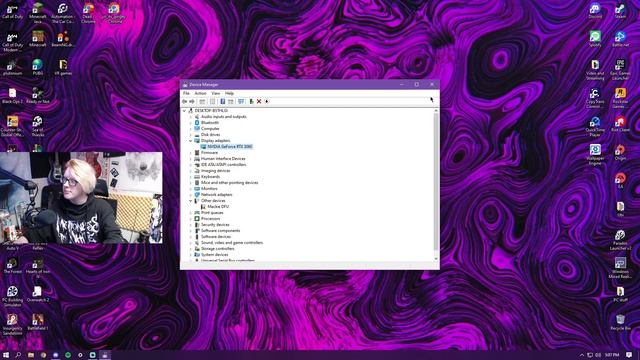This screenshot has height=360, width=640.
Task: Open the Paradox Launcher shortcut
Action: (620, 240)
